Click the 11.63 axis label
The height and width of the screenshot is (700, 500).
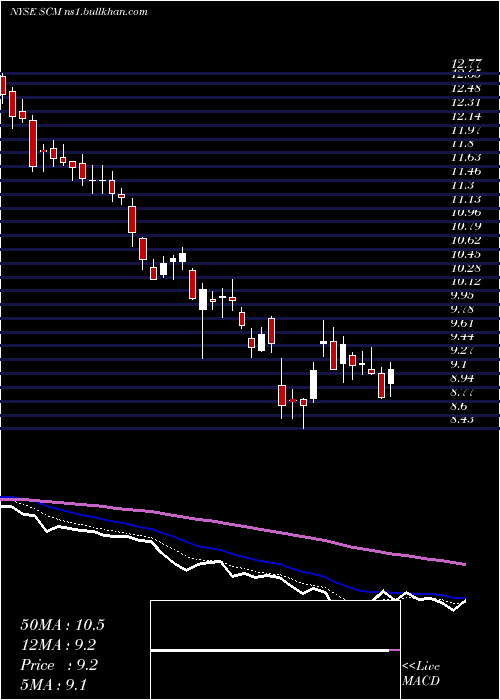(x=466, y=158)
